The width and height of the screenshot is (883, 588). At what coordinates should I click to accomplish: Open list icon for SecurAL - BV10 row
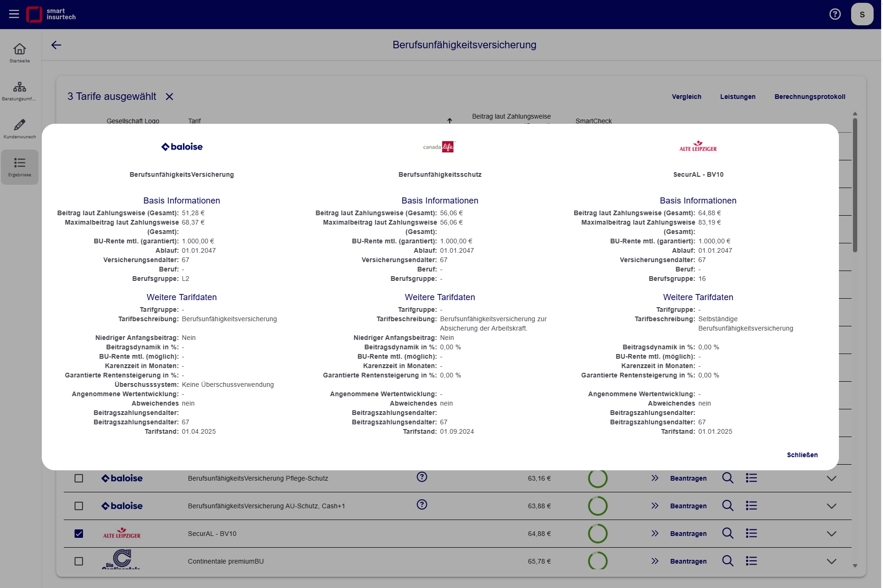coord(751,534)
